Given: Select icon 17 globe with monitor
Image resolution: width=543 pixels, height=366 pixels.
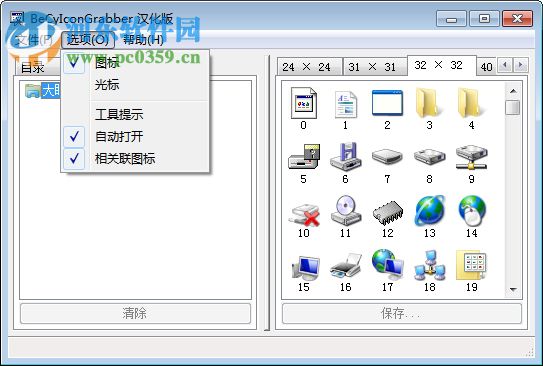Looking at the screenshot, I should pyautogui.click(x=388, y=265).
